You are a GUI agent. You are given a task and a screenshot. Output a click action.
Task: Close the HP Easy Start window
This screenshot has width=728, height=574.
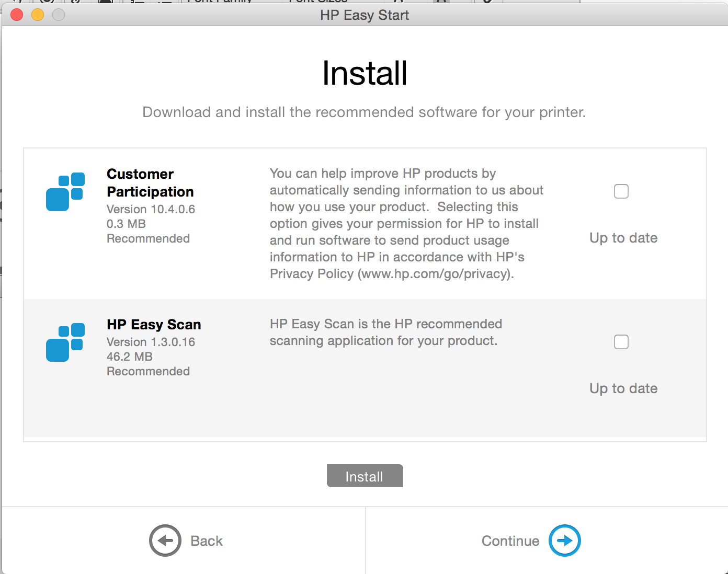17,15
